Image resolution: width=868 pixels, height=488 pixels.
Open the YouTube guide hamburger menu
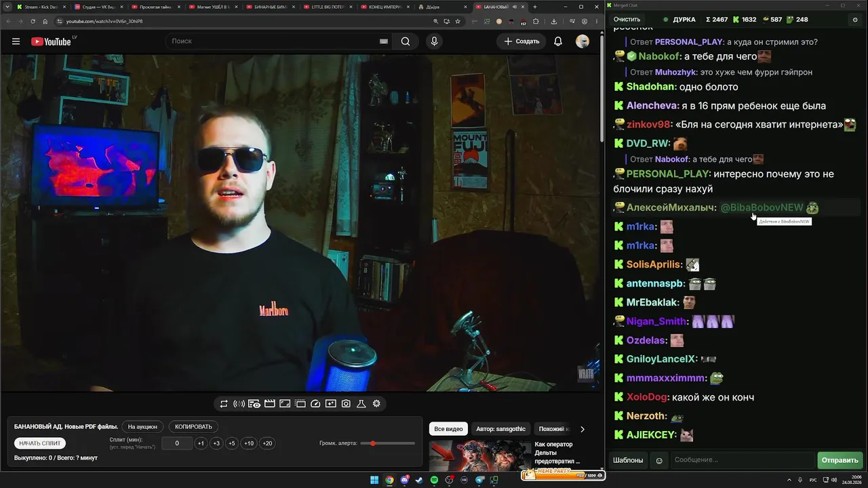pos(16,41)
